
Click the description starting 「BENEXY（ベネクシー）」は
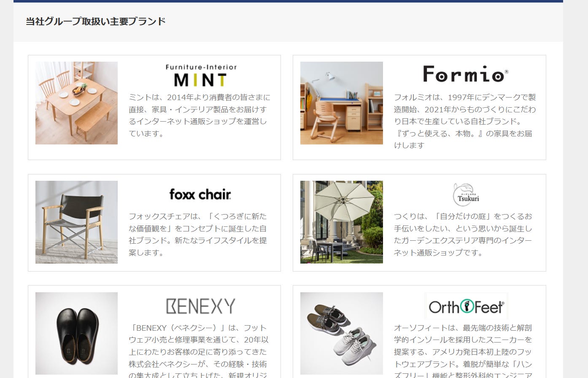(199, 351)
